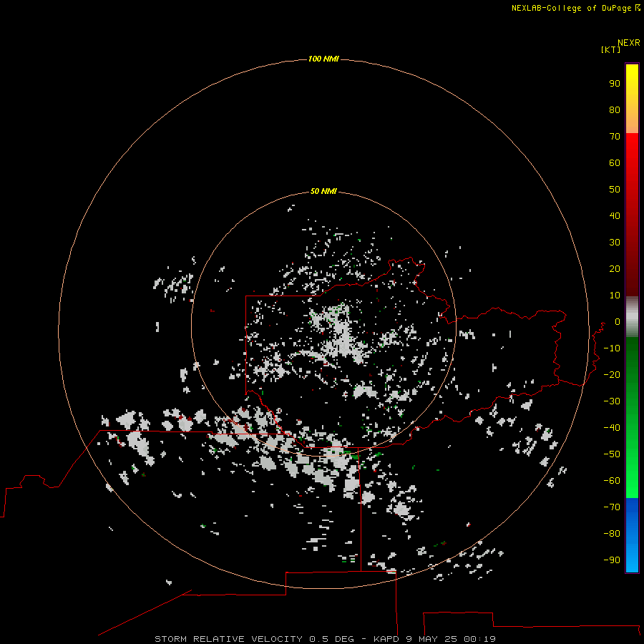Viewport: 644px width, 644px height.
Task: Click the 60 value on the velocity scale
Action: click(615, 163)
